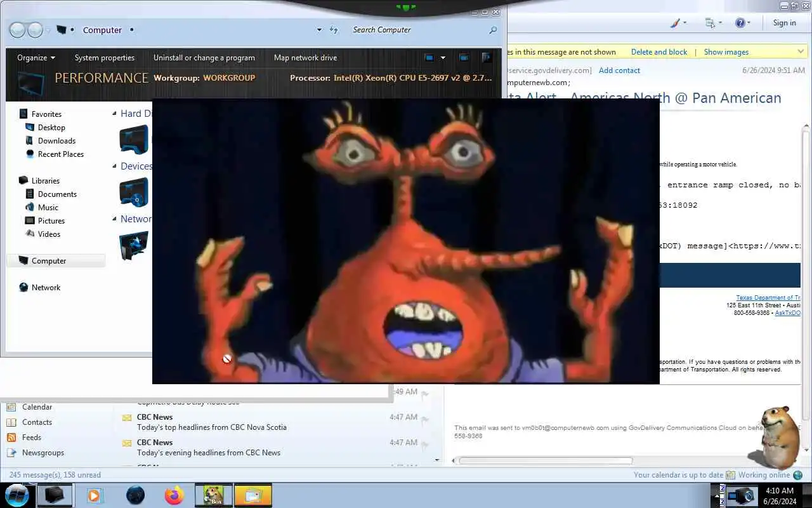Click the Favorites node in navigation pane

(x=46, y=114)
